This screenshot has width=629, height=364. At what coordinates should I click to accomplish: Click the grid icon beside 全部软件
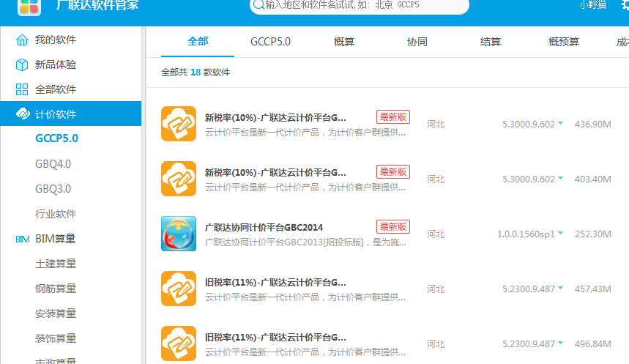[x=22, y=89]
